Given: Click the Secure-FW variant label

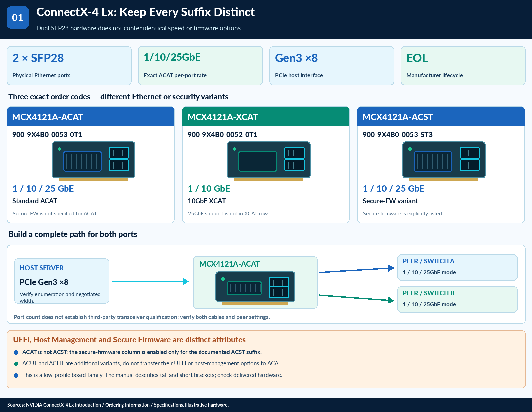Looking at the screenshot, I should (x=390, y=201).
